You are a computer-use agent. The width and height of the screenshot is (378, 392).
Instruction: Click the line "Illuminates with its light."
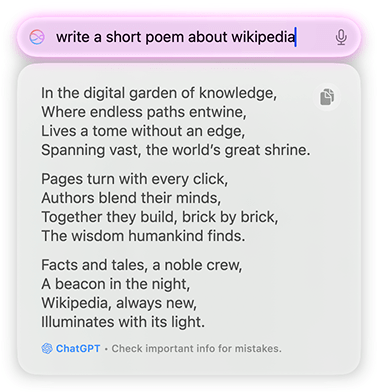(x=123, y=322)
